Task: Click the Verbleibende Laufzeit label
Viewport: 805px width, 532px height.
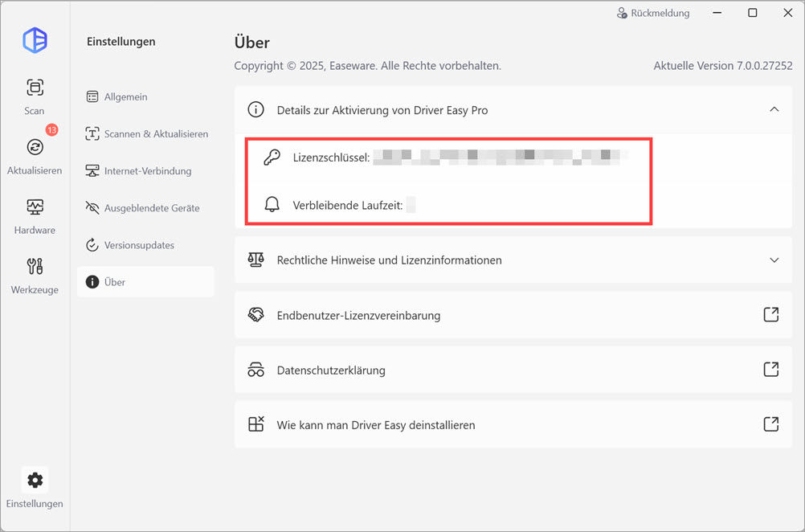Action: 348,206
